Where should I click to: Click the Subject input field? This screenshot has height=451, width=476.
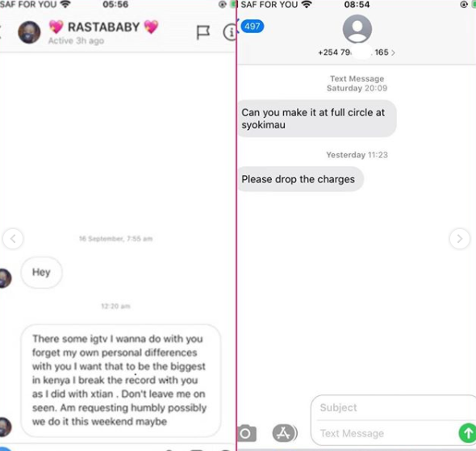point(395,407)
